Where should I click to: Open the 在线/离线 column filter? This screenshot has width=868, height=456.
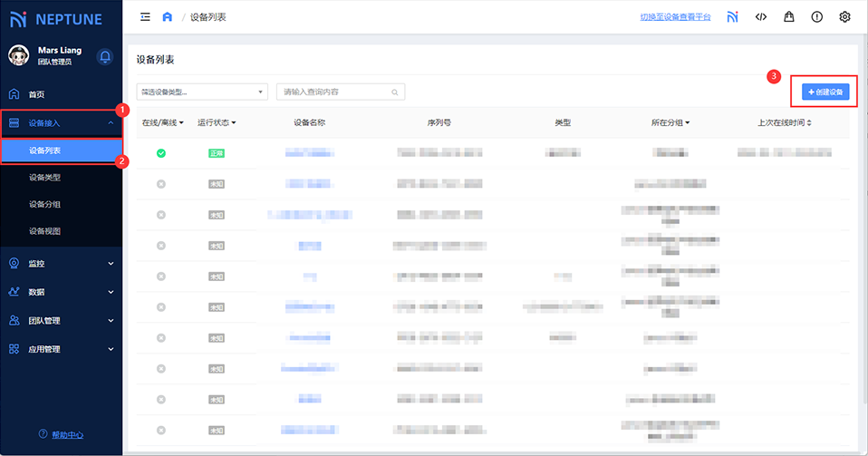tap(163, 122)
